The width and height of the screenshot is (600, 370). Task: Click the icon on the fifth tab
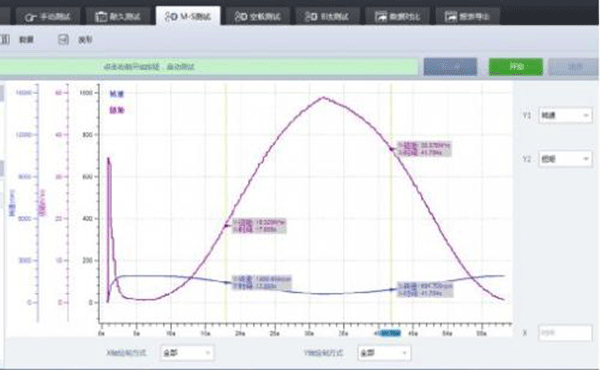(311, 16)
